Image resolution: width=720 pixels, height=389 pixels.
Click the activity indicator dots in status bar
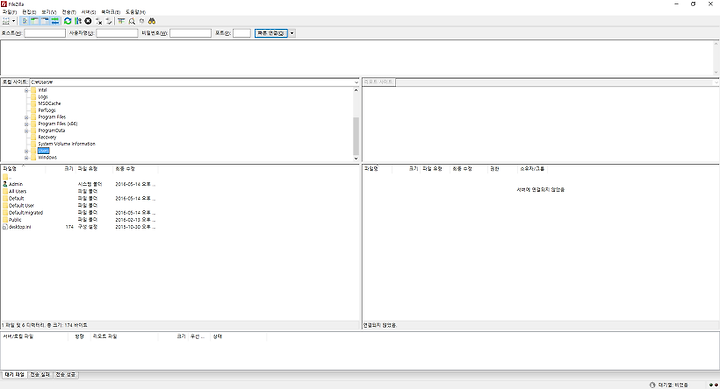[x=714, y=385]
